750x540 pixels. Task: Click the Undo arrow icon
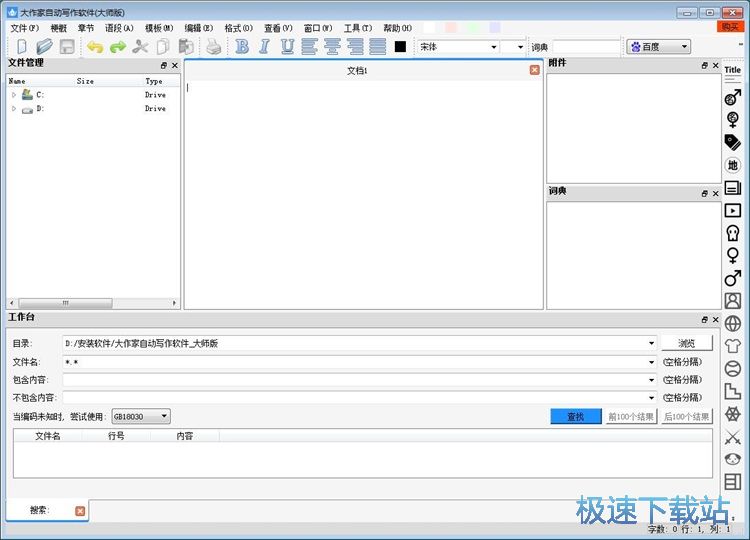(x=95, y=47)
